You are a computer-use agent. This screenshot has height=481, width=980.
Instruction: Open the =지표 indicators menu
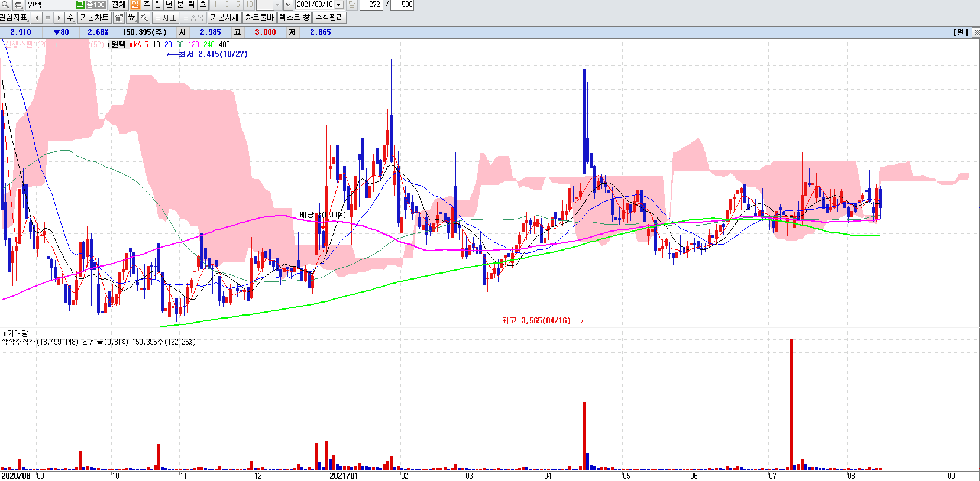166,18
